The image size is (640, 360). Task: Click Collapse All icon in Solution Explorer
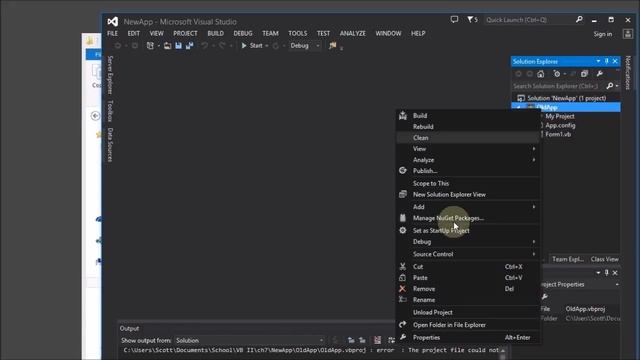point(584,74)
